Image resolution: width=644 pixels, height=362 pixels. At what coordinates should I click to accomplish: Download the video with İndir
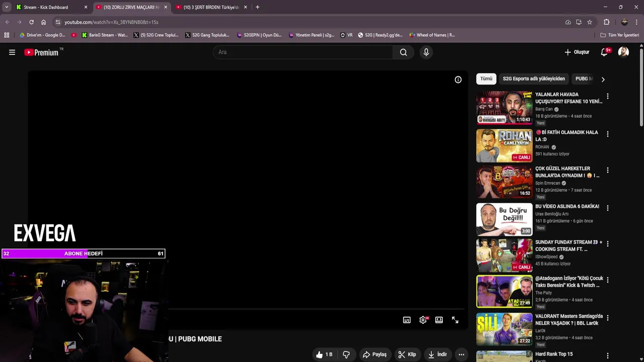[x=437, y=354]
